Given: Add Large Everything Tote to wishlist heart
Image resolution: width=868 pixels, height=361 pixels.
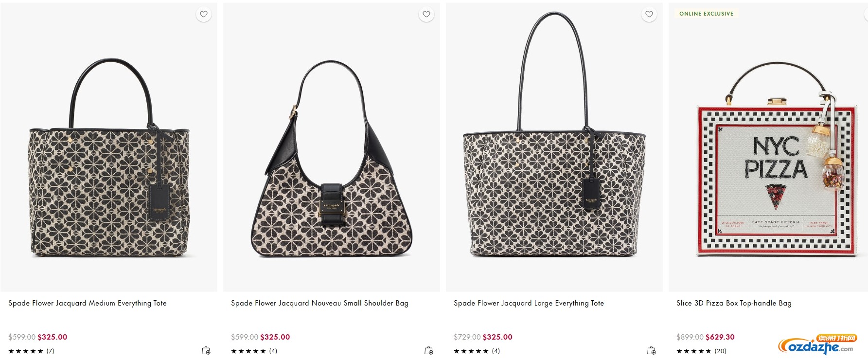Looking at the screenshot, I should point(649,14).
